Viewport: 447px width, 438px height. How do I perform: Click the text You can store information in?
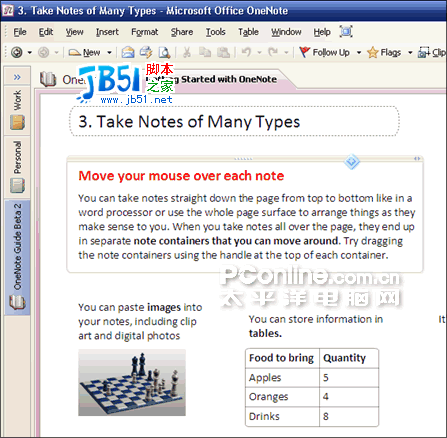(x=316, y=319)
